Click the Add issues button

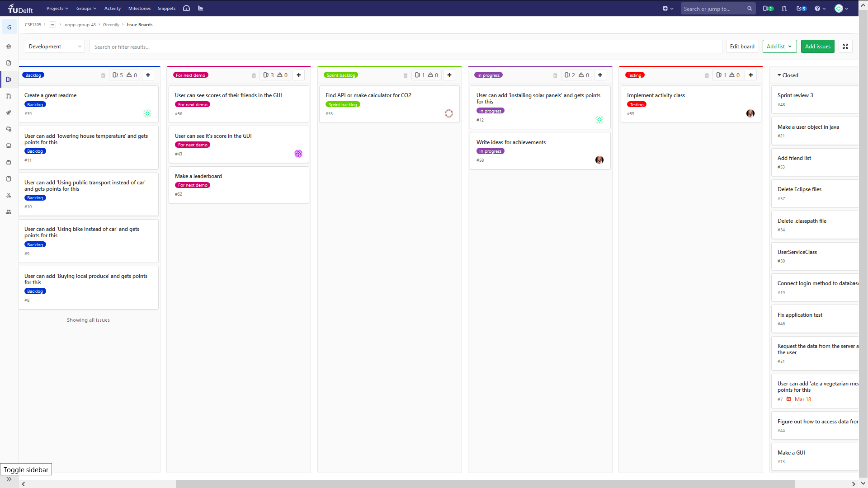coord(817,47)
